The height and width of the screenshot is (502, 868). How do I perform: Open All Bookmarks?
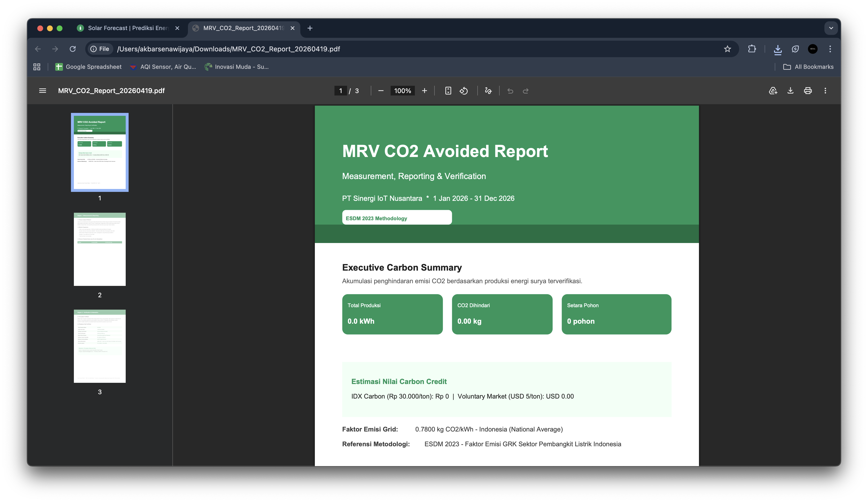click(808, 66)
